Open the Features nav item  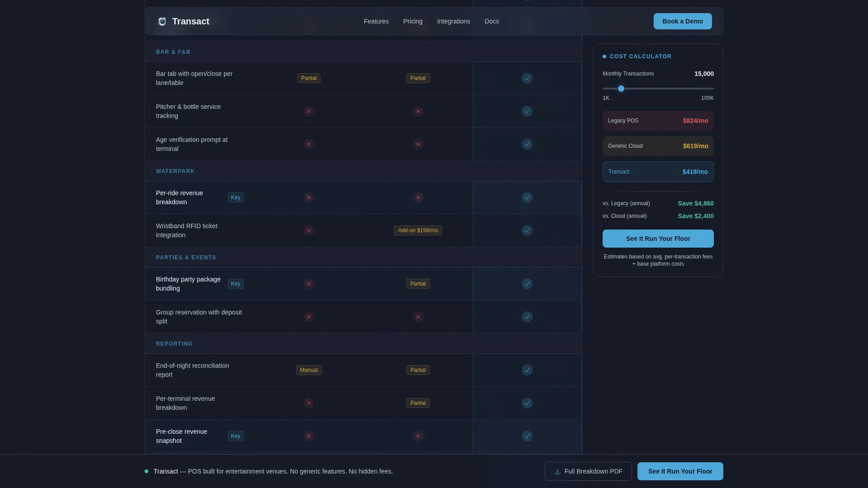pyautogui.click(x=376, y=21)
